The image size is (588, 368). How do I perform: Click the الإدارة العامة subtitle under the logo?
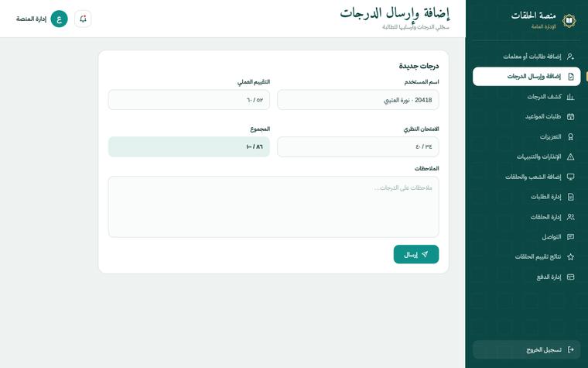[x=544, y=26]
